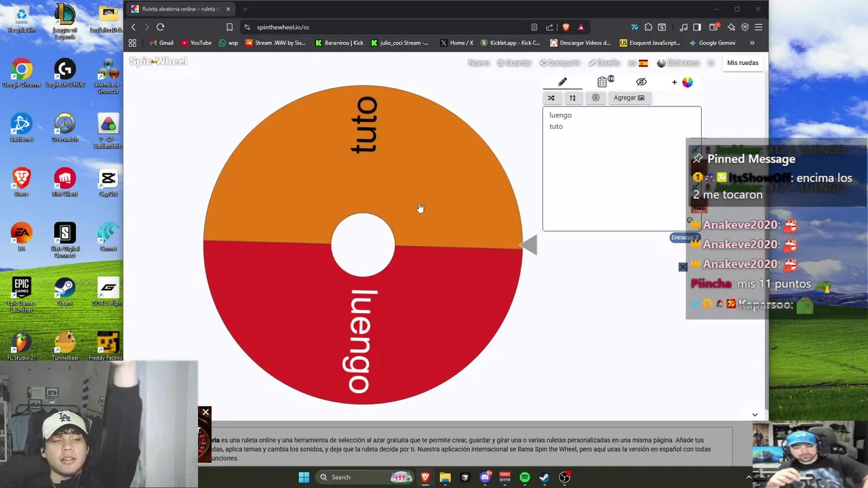Open Discord from the taskbar
Image resolution: width=868 pixels, height=488 pixels.
pyautogui.click(x=485, y=477)
